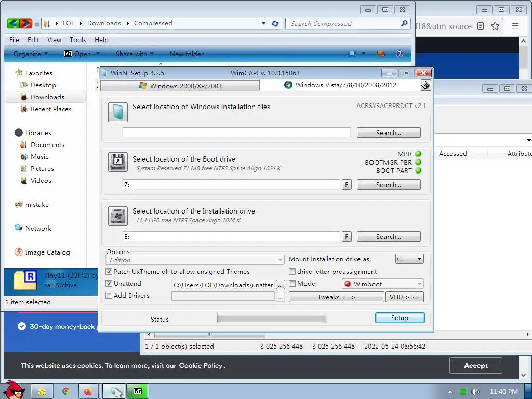The image size is (532, 399).
Task: Open the Organize dropdown menu
Action: coord(31,54)
